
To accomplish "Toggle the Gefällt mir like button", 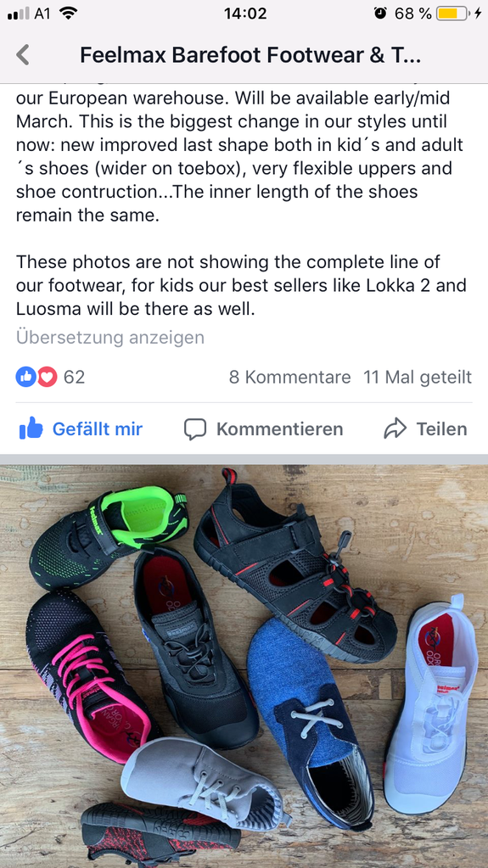I will click(81, 429).
